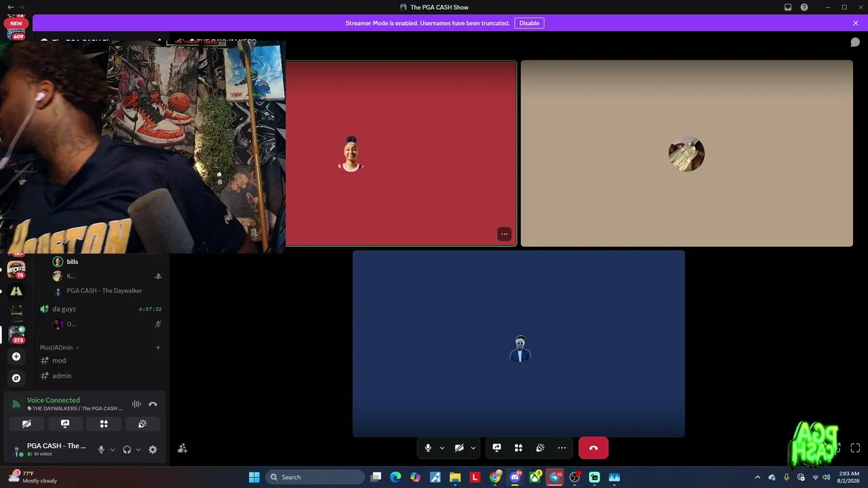The width and height of the screenshot is (868, 488).
Task: Open Discord help icon in title bar
Action: [x=804, y=7]
